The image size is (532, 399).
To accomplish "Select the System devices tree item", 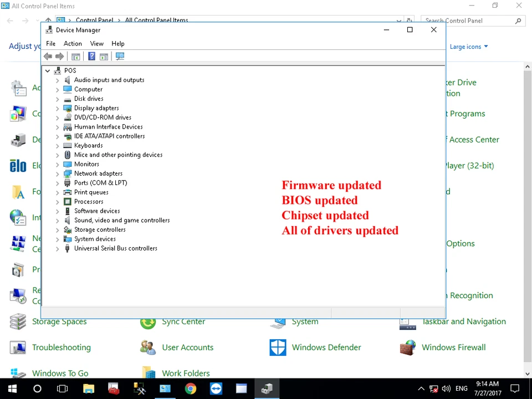I will pos(95,239).
